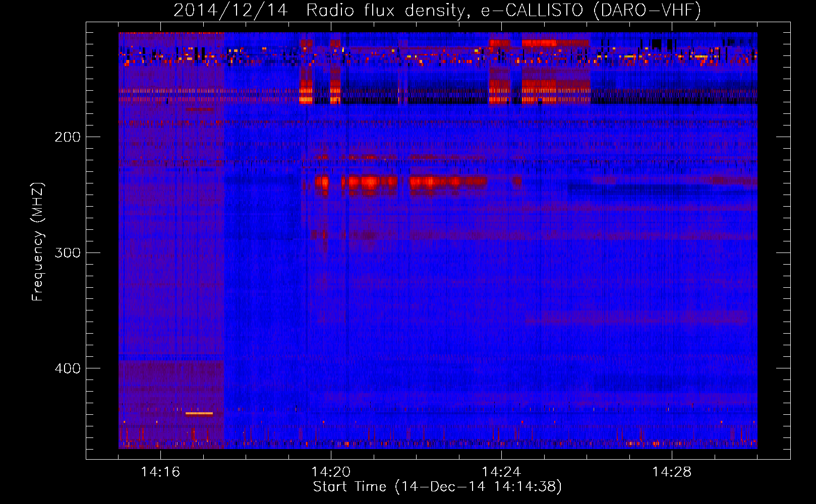This screenshot has height=504, width=816.
Task: Click the bright red burst near 240 MHz at 14:21
Action: tap(370, 181)
